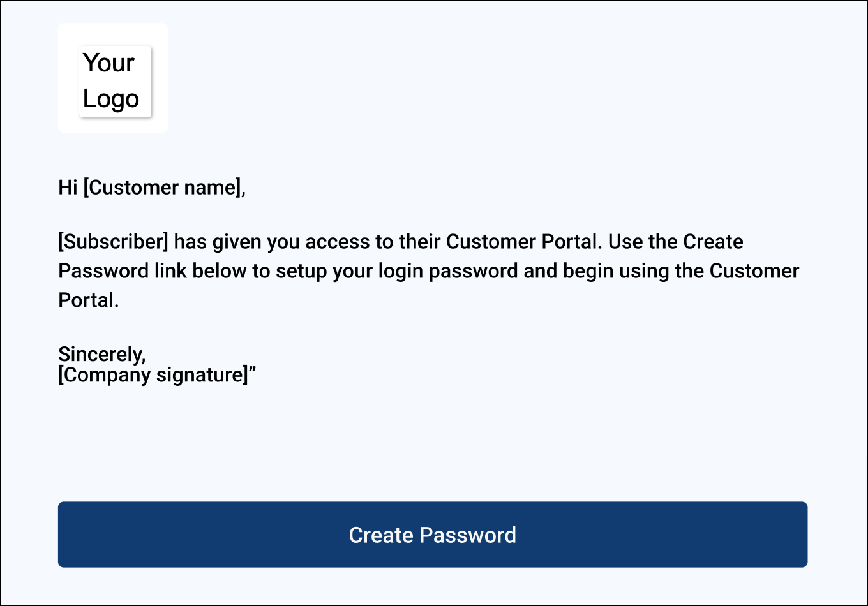Click the [Company signature] placeholder
The height and width of the screenshot is (606, 868).
click(x=151, y=375)
